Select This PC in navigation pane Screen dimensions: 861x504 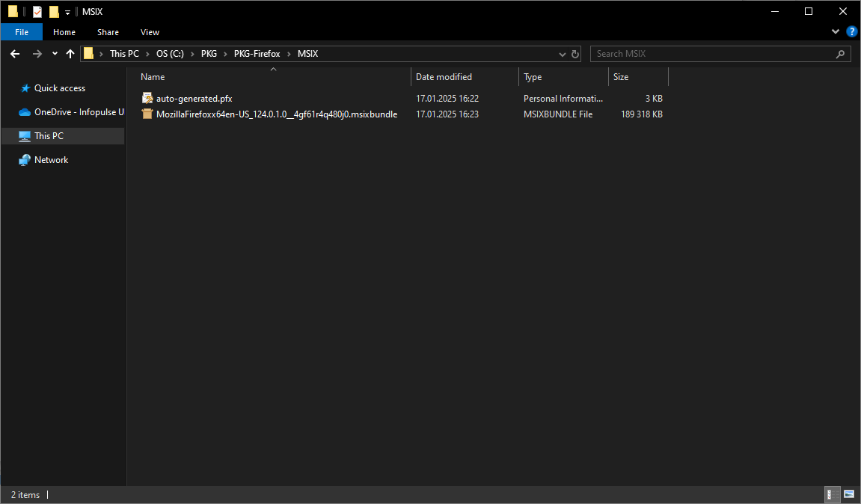63,136
